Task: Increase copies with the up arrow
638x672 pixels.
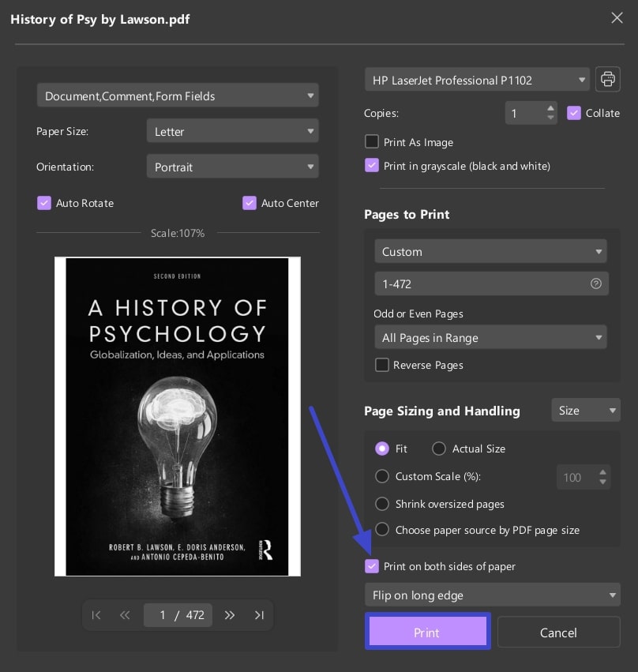Action: (x=550, y=108)
